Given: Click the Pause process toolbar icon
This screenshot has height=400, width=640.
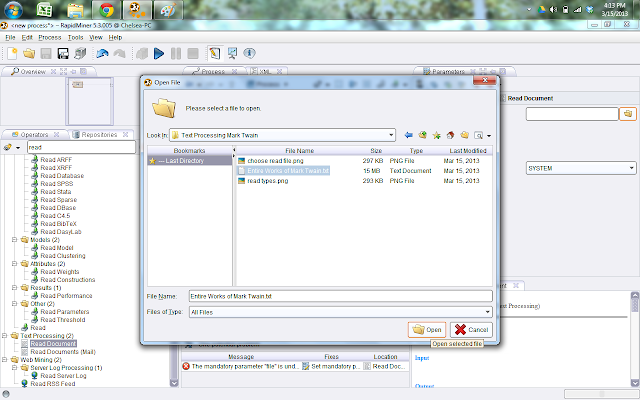Looking at the screenshot, I should [x=176, y=53].
